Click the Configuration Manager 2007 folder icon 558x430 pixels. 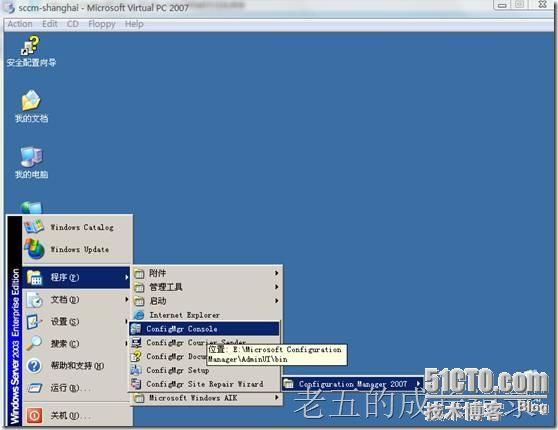[288, 384]
